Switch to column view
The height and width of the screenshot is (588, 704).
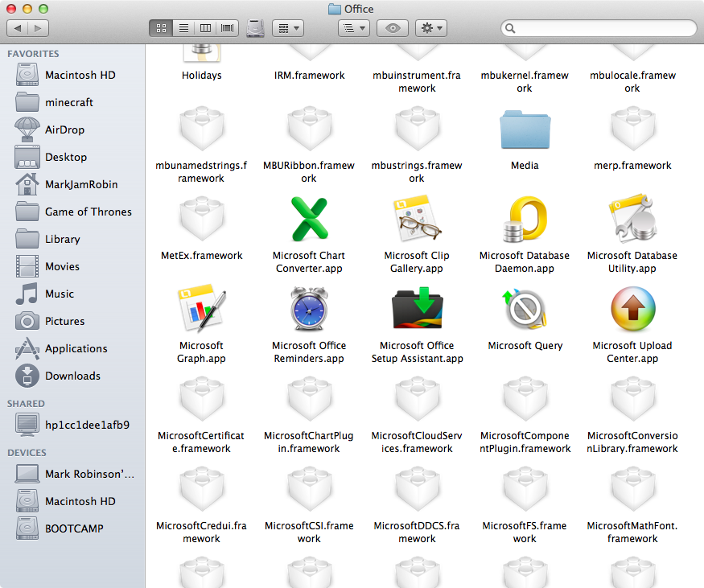(206, 28)
